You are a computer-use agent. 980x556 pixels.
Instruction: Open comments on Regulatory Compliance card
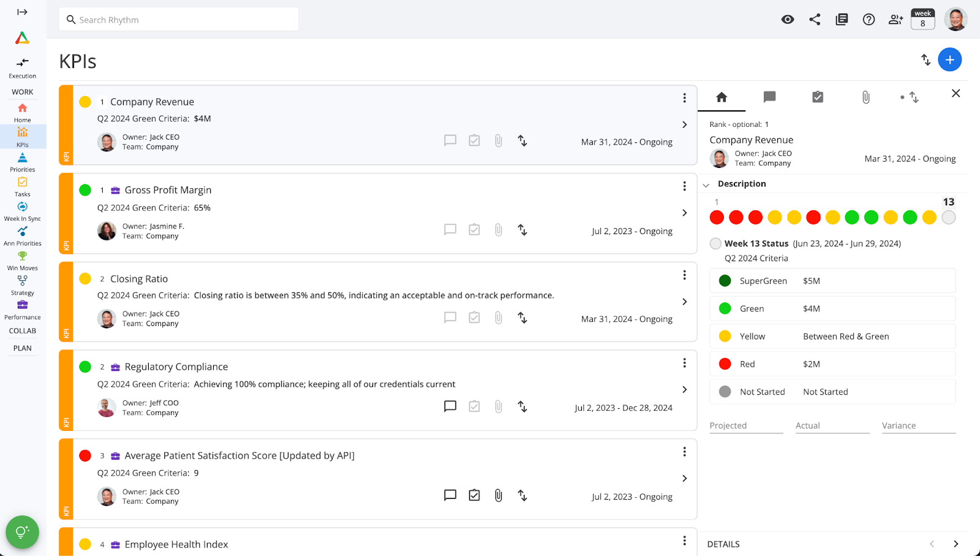pyautogui.click(x=450, y=406)
